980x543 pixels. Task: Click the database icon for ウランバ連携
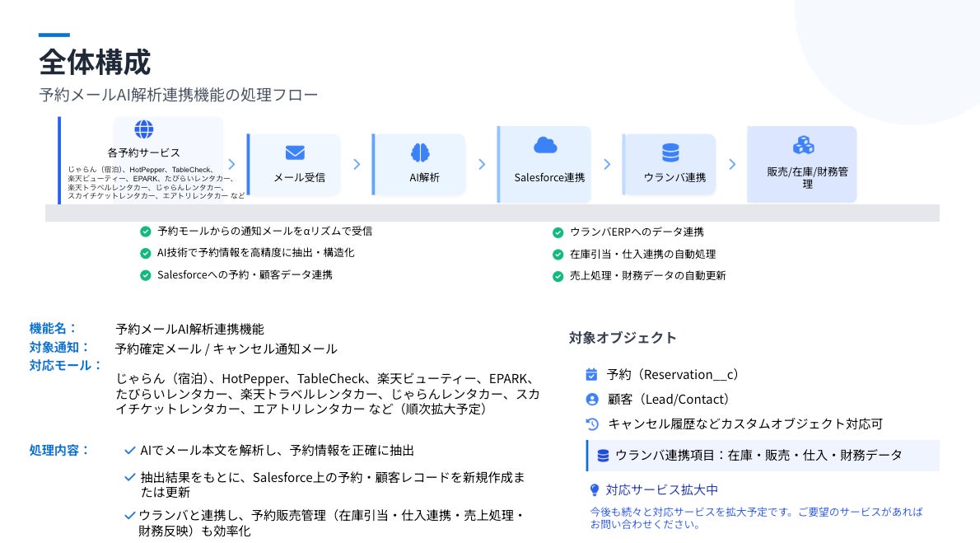[669, 151]
